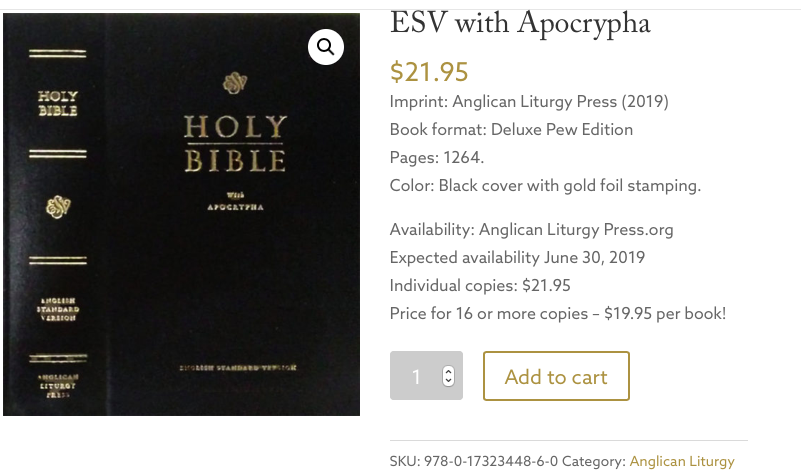Click the ESV with Apocrypha product title
Screen dimensions: 801x473
pyautogui.click(x=520, y=23)
